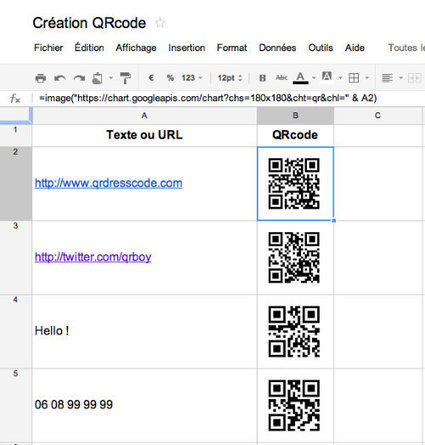The image size is (425, 445).
Task: Select the 'Hello !' cell
Action: click(x=145, y=331)
